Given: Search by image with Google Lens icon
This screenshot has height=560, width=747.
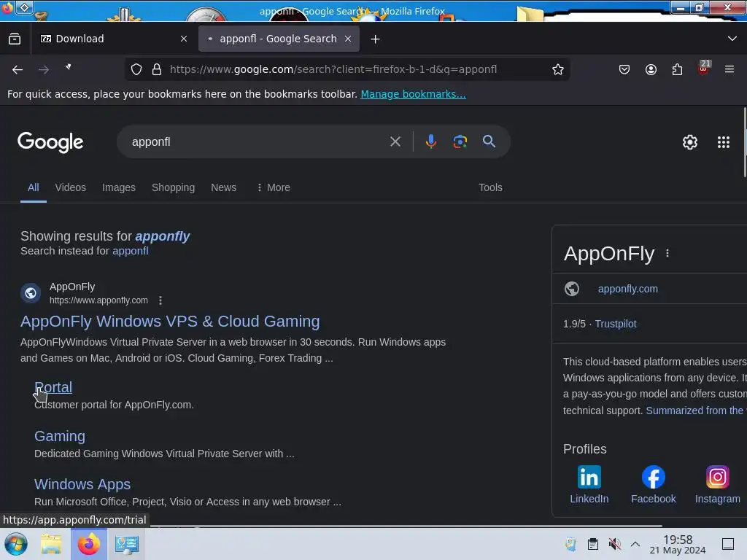Looking at the screenshot, I should point(460,141).
